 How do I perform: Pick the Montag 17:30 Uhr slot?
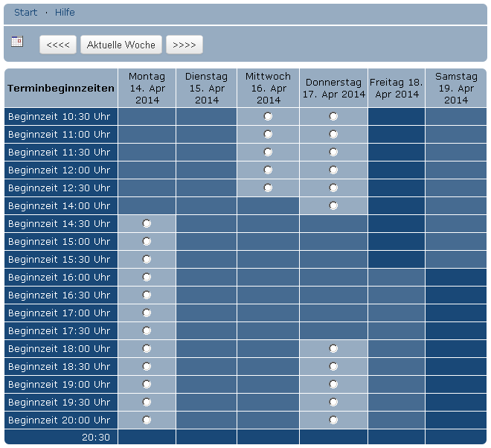(x=147, y=331)
